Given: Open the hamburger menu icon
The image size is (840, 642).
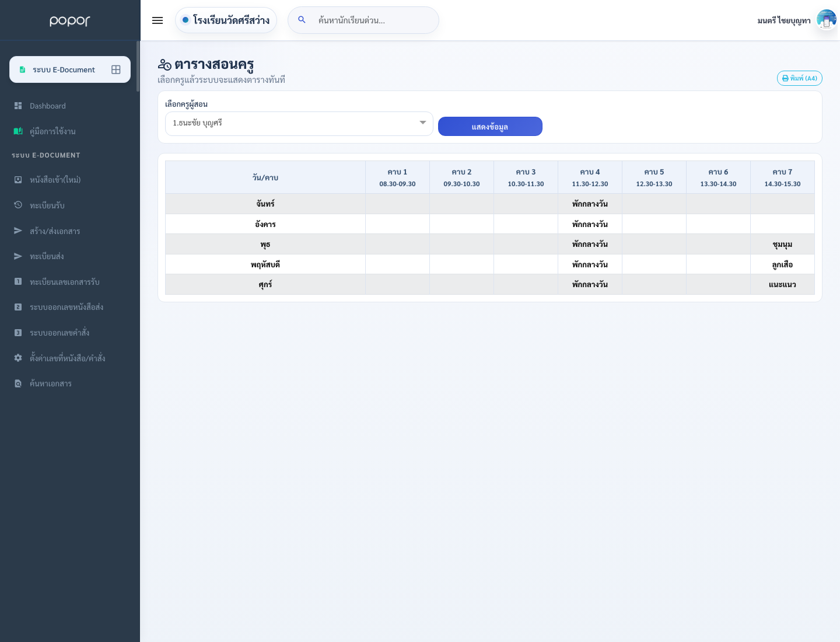Looking at the screenshot, I should [x=157, y=20].
